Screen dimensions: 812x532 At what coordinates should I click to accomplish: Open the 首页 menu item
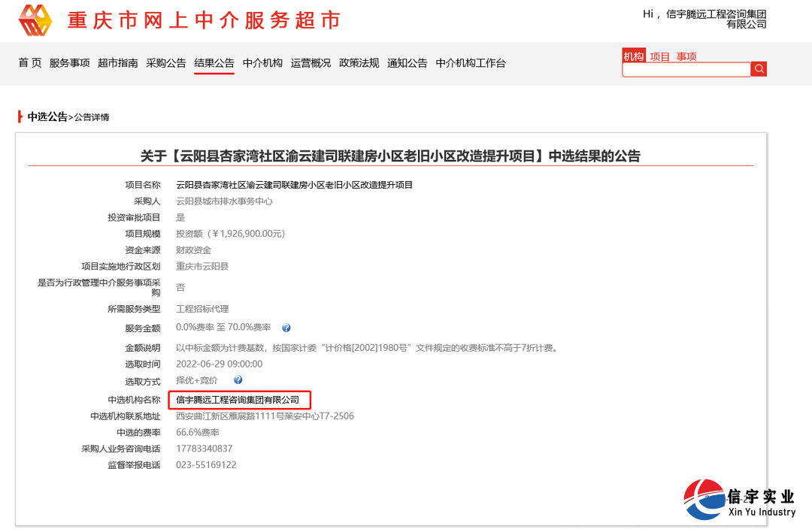click(29, 63)
